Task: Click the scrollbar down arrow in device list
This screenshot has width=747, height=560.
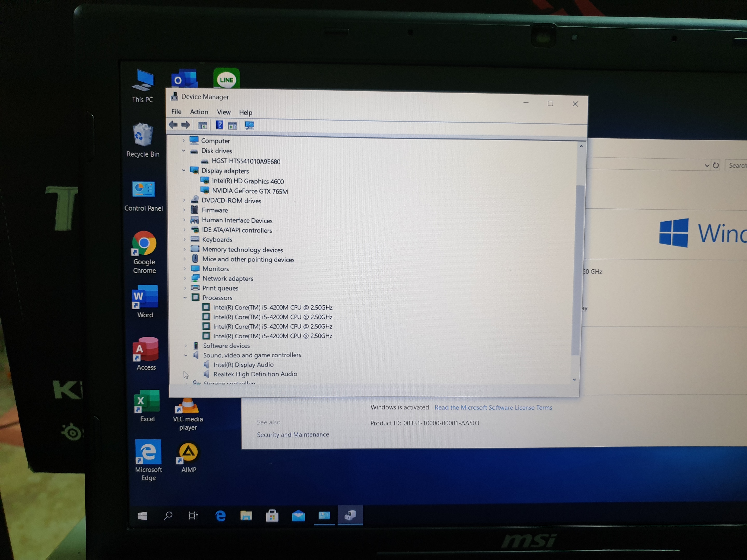Action: pyautogui.click(x=574, y=380)
